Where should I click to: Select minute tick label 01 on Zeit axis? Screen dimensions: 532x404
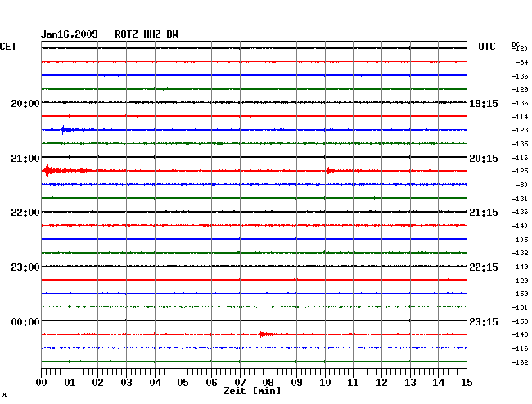pyautogui.click(x=70, y=382)
